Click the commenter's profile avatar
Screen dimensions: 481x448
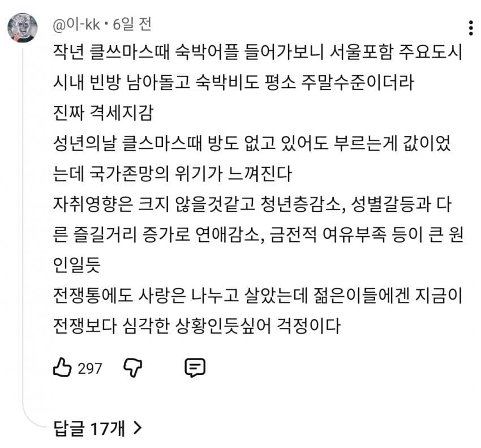[23, 28]
